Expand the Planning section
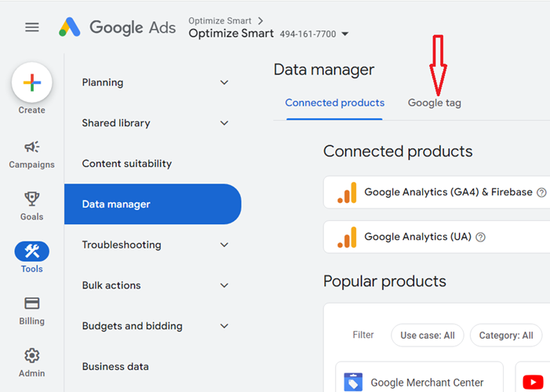 (224, 83)
